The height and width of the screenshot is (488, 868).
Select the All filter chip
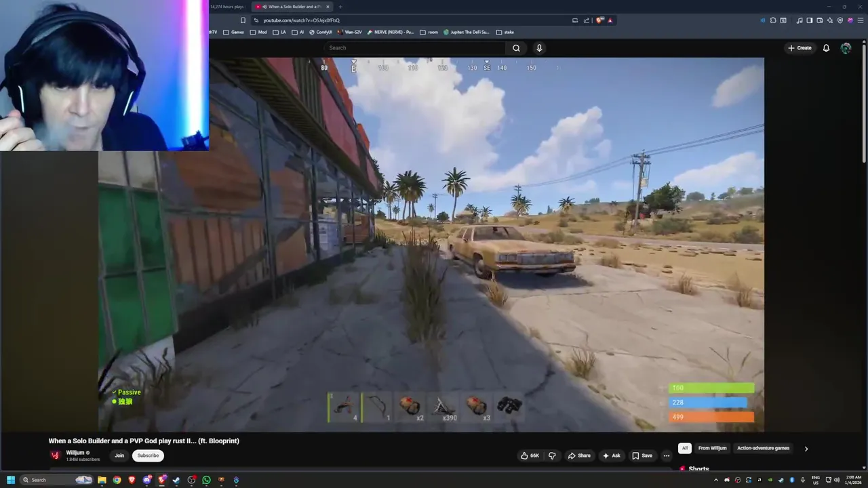coord(685,448)
